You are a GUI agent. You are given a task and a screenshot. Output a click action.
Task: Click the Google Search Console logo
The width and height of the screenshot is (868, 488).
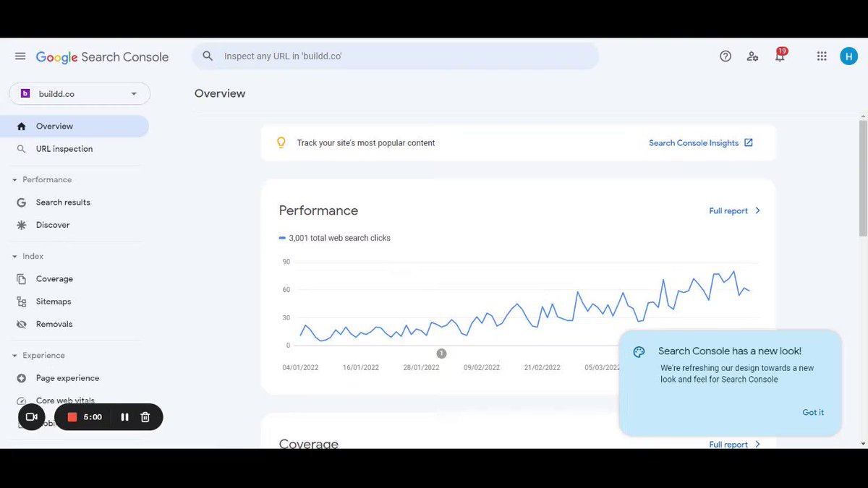(x=102, y=57)
